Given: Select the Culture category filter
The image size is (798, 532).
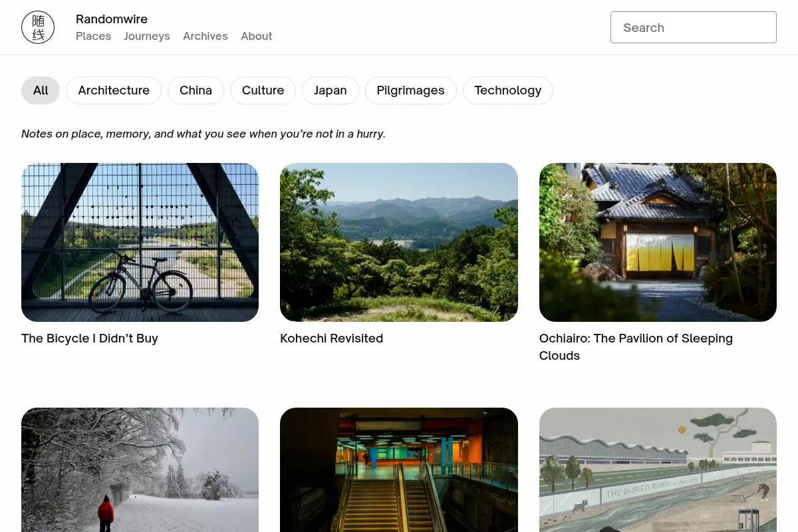Looking at the screenshot, I should point(263,90).
